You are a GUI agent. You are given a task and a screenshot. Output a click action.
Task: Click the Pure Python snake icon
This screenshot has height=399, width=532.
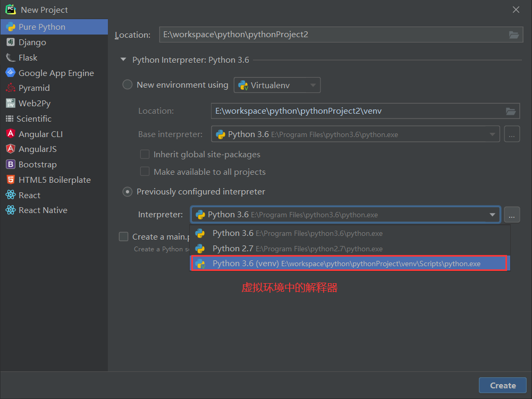pos(11,27)
